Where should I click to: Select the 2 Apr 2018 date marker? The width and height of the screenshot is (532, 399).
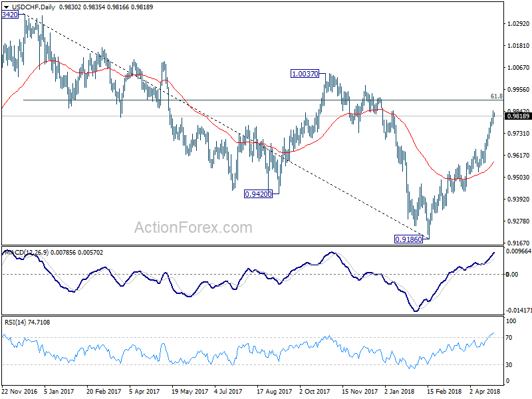point(485,391)
